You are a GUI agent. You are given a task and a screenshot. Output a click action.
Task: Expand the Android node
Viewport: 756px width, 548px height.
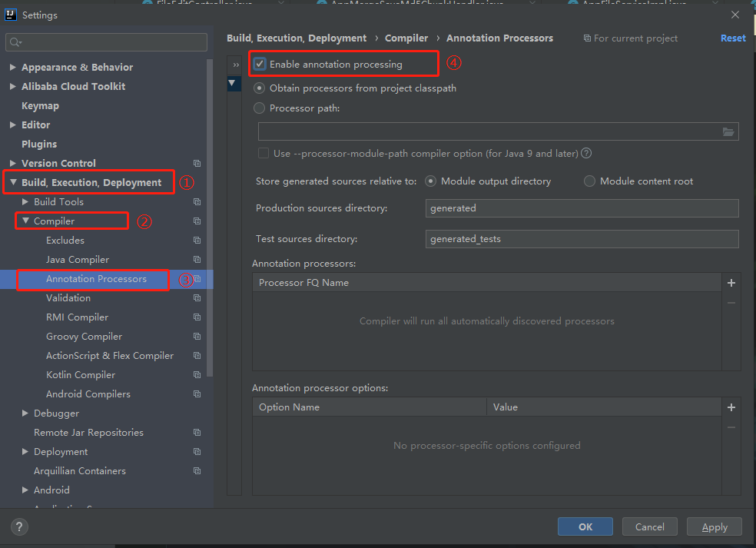(25, 490)
